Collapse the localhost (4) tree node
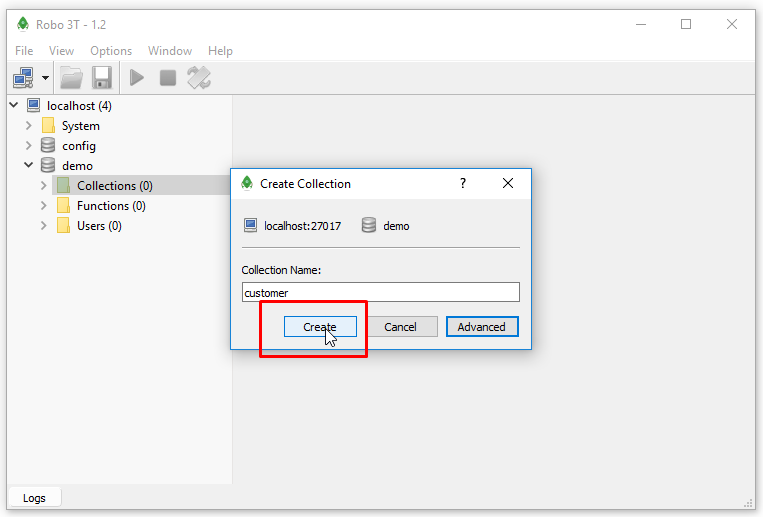763x517 pixels. point(14,105)
